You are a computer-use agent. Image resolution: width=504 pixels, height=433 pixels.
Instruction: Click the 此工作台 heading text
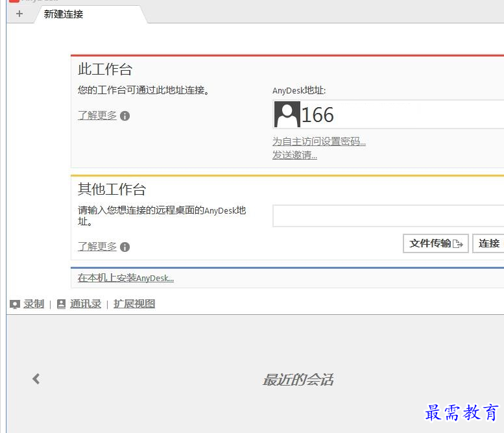coord(105,69)
